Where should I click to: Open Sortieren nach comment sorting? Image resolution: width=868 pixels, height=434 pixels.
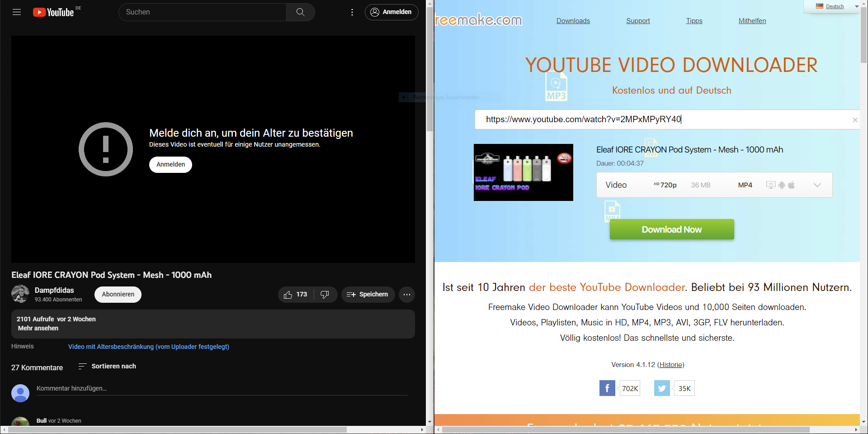point(107,366)
